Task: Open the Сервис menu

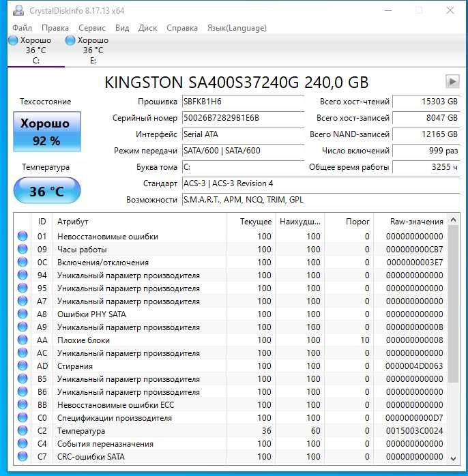Action: point(92,28)
